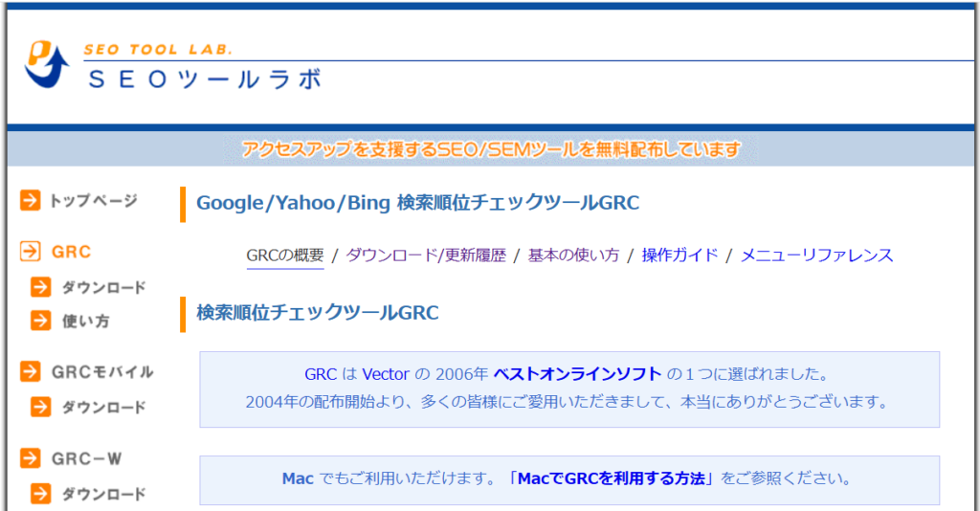Click the arrow icon beside 使い方

[40, 321]
